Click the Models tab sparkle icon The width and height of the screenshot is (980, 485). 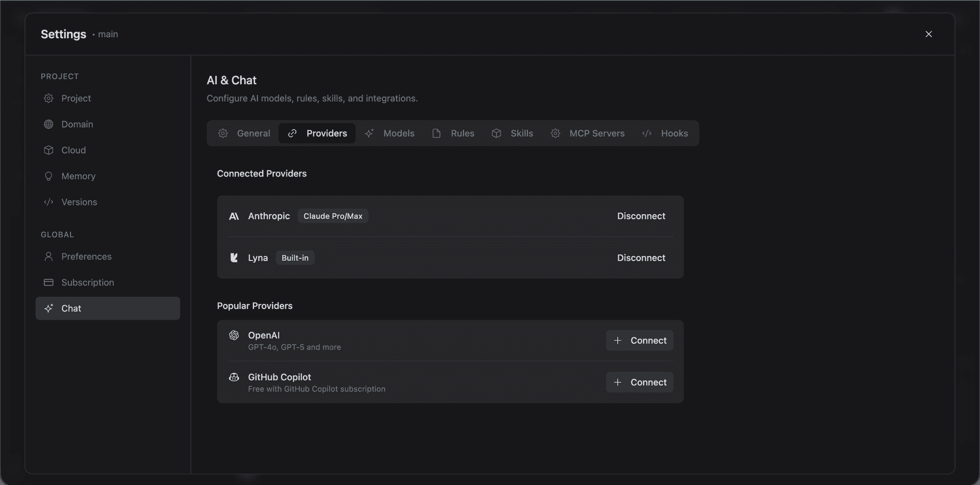click(x=369, y=133)
